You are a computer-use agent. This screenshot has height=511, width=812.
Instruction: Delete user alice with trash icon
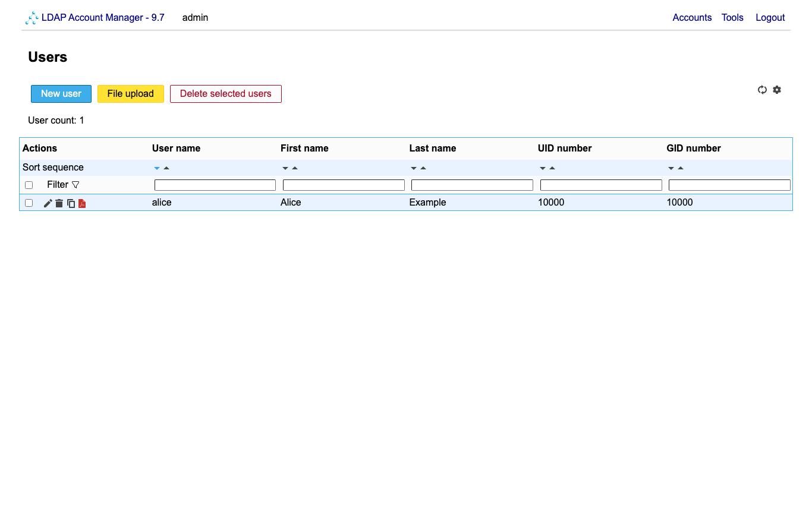point(59,203)
